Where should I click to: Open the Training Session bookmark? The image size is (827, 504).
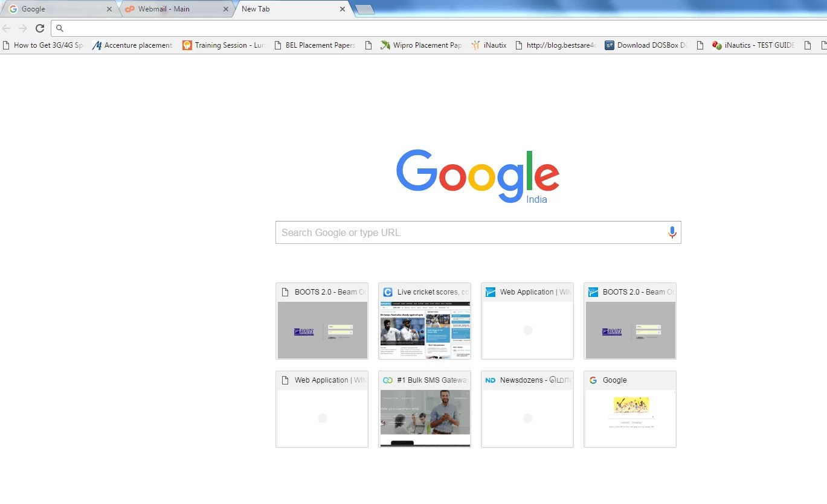click(224, 45)
